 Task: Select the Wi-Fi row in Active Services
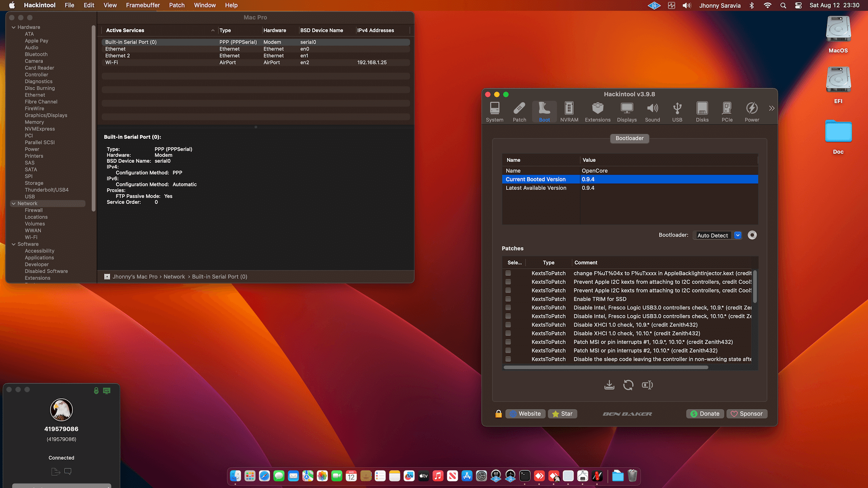256,63
